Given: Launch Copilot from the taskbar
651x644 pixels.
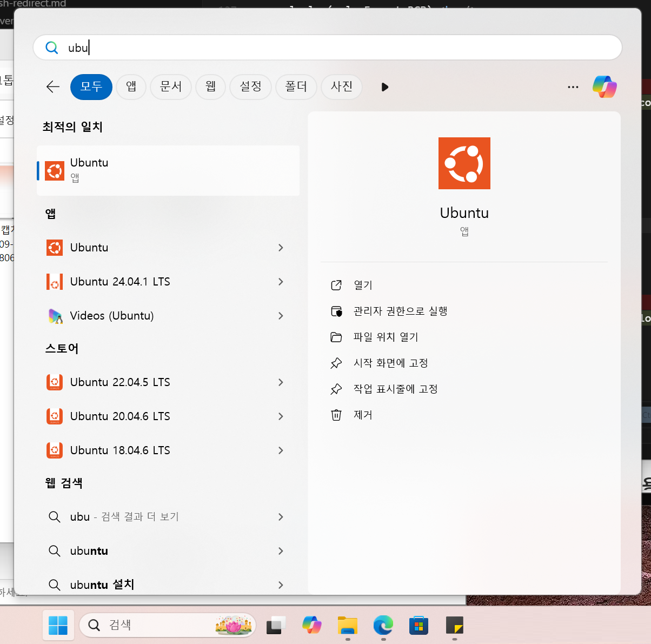Looking at the screenshot, I should 311,625.
